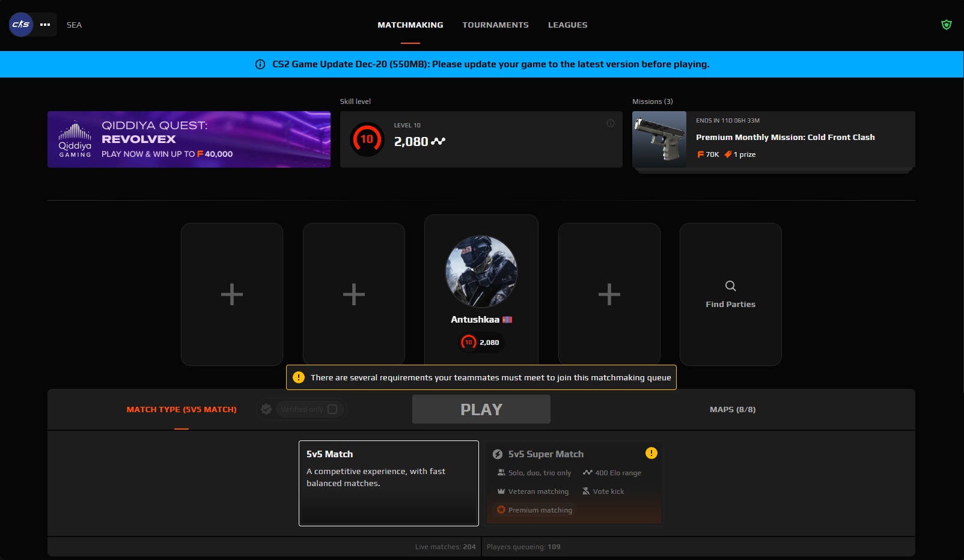Viewport: 964px width, 560px height.
Task: Click the LEVEL 10 label
Action: [407, 126]
